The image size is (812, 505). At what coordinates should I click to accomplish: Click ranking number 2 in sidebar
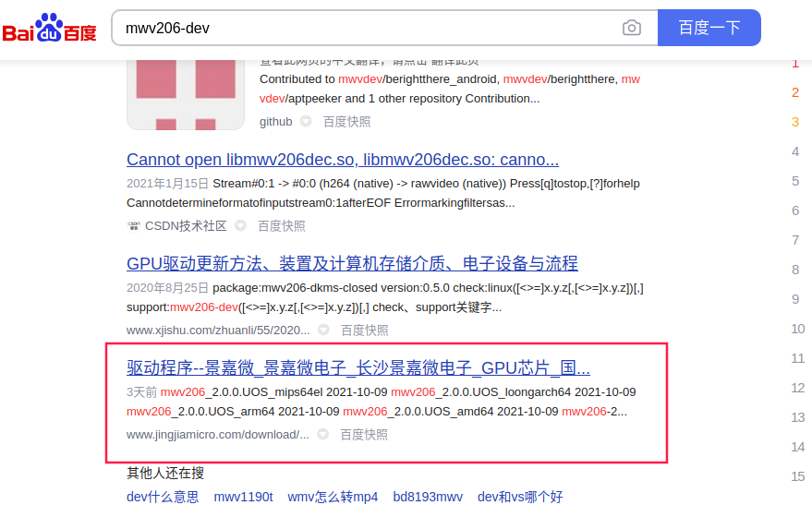click(x=795, y=92)
